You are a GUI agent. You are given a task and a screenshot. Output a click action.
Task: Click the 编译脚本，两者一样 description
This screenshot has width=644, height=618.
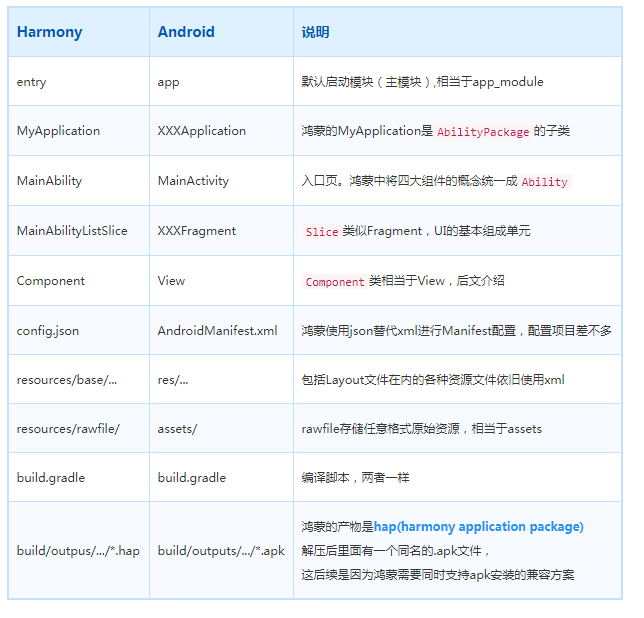coord(355,478)
